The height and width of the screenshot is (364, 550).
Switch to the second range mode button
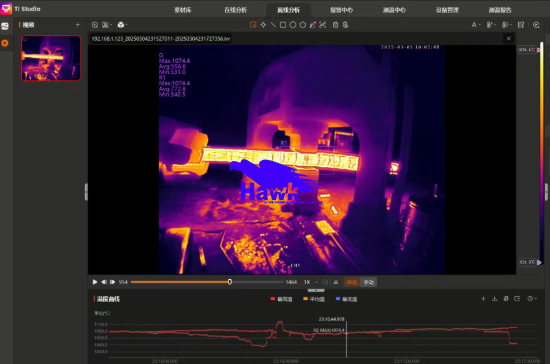coord(369,282)
